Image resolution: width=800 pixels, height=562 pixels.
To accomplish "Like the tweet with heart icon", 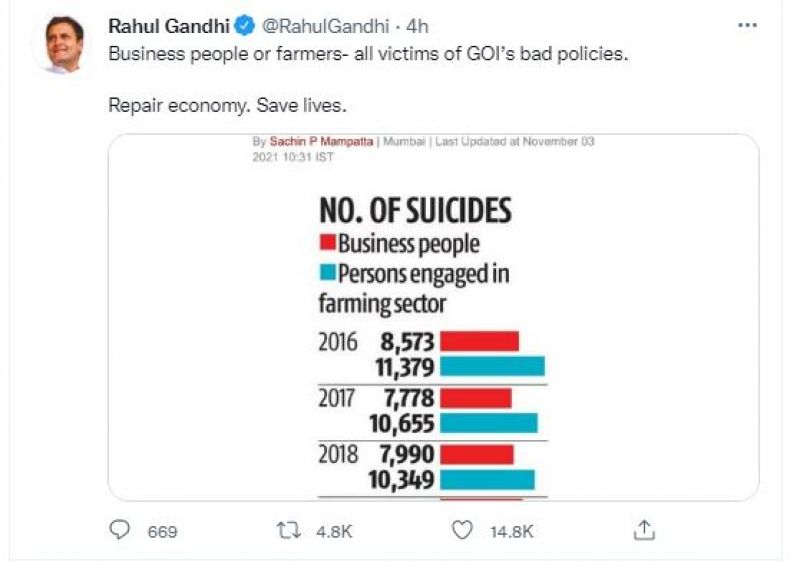I will [x=461, y=530].
